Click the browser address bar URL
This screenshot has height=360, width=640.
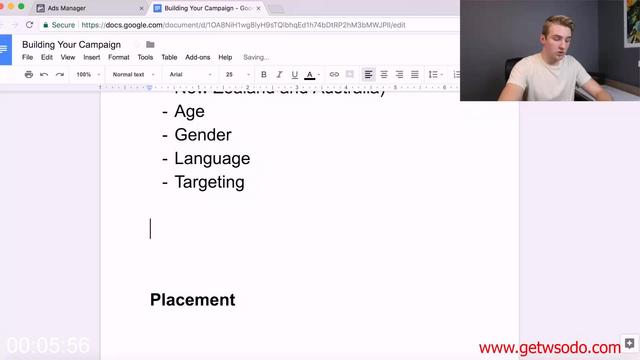point(243,25)
